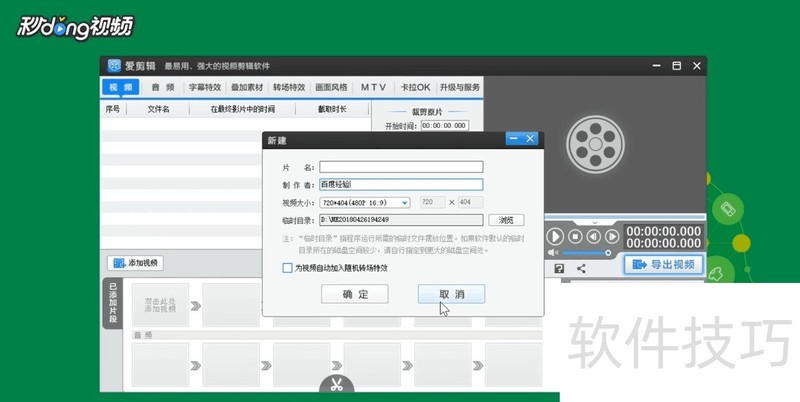Click the stop playback icon
This screenshot has width=800, height=402.
pyautogui.click(x=574, y=237)
